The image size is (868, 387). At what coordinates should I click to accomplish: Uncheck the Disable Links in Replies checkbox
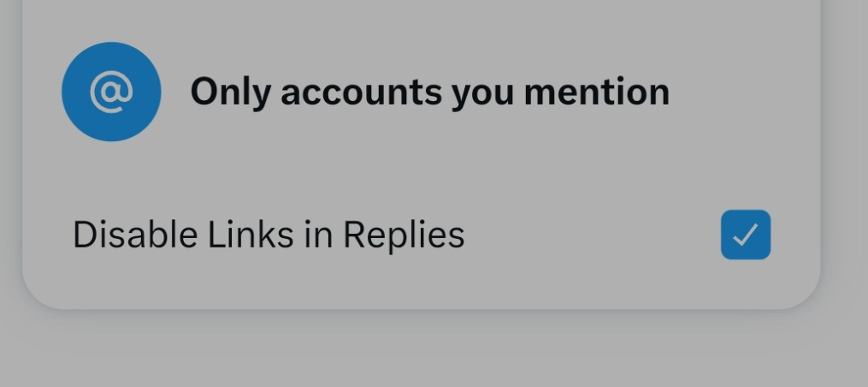(x=745, y=235)
